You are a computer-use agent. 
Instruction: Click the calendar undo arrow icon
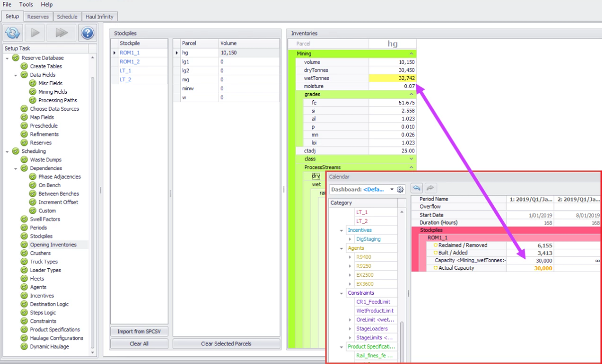click(416, 188)
